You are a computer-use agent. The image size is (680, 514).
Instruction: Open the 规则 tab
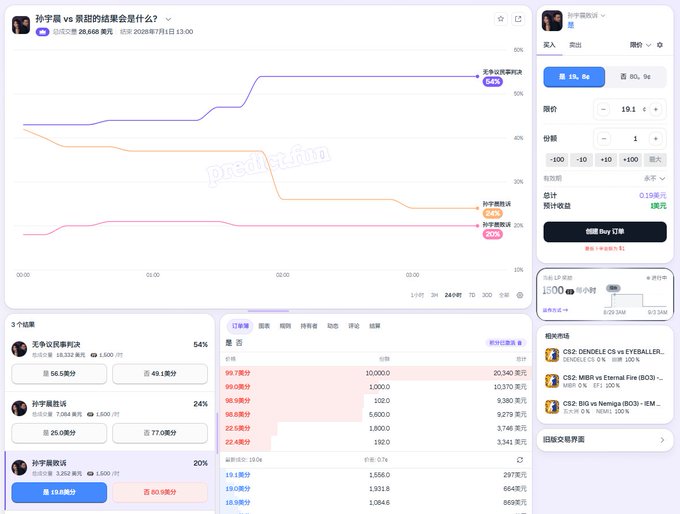coord(285,326)
